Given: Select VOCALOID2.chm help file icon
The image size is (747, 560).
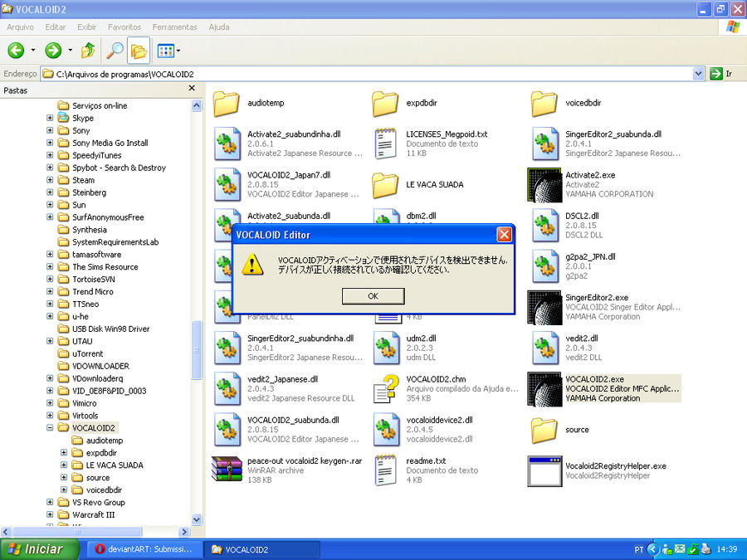Looking at the screenshot, I should (x=386, y=388).
